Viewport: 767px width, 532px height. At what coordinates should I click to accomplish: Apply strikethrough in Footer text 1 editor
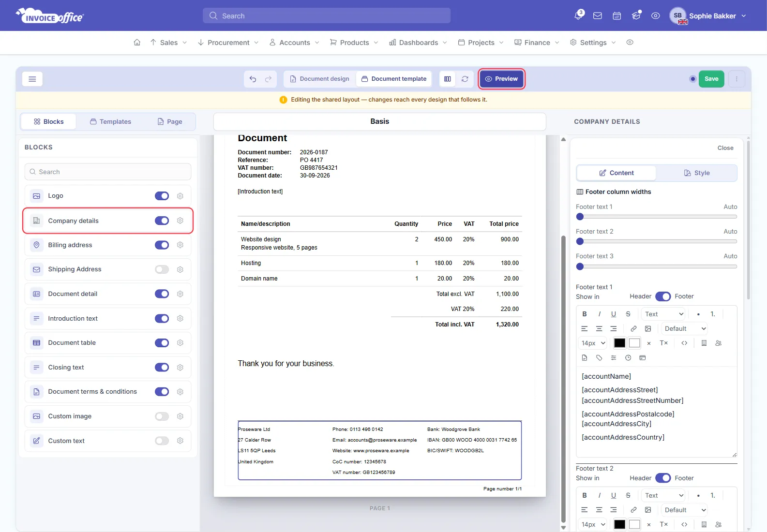[x=628, y=314]
